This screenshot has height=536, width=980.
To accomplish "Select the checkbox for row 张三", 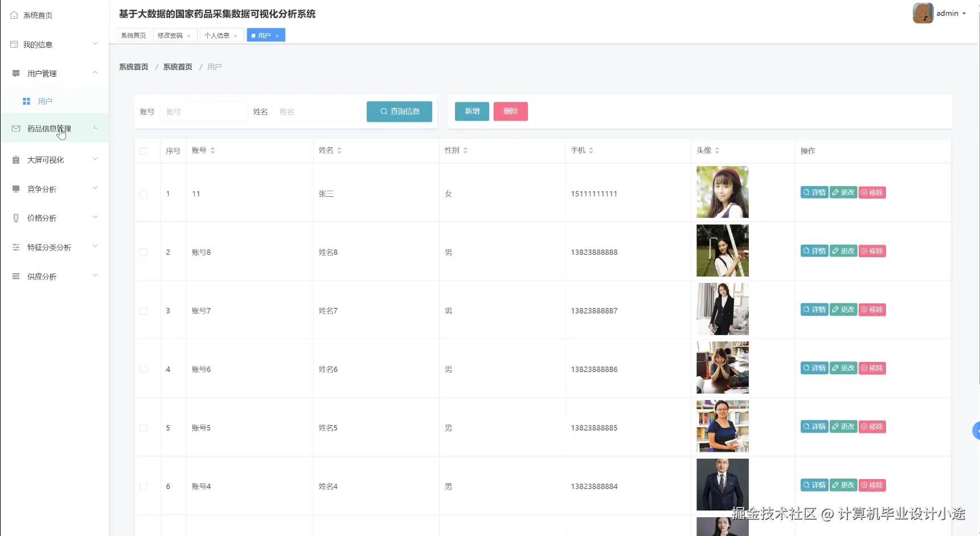I will click(x=143, y=194).
